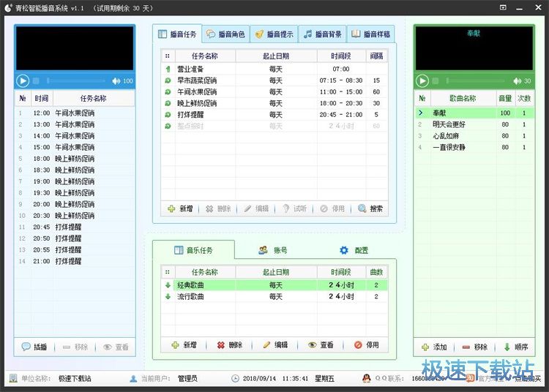This screenshot has height=392, width=549.
Task: Open the 播音样稿 tab
Action: point(370,34)
